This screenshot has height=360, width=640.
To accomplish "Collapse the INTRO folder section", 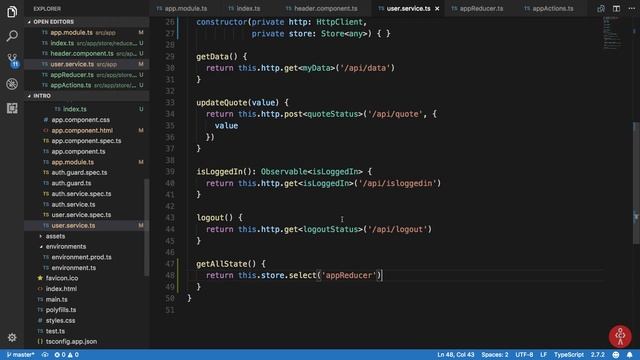I will point(87,96).
